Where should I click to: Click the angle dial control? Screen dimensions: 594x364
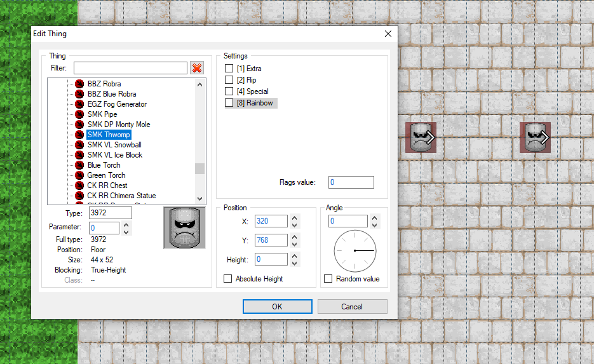pos(355,251)
